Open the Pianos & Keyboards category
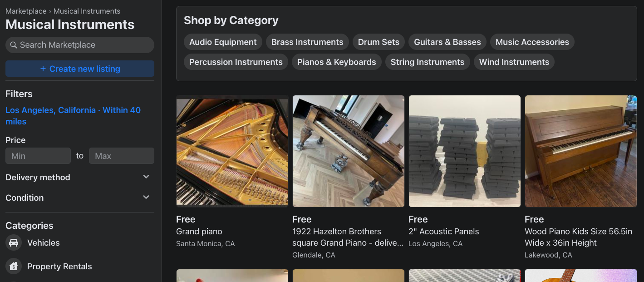Screen dimensions: 644x282 click(x=336, y=62)
